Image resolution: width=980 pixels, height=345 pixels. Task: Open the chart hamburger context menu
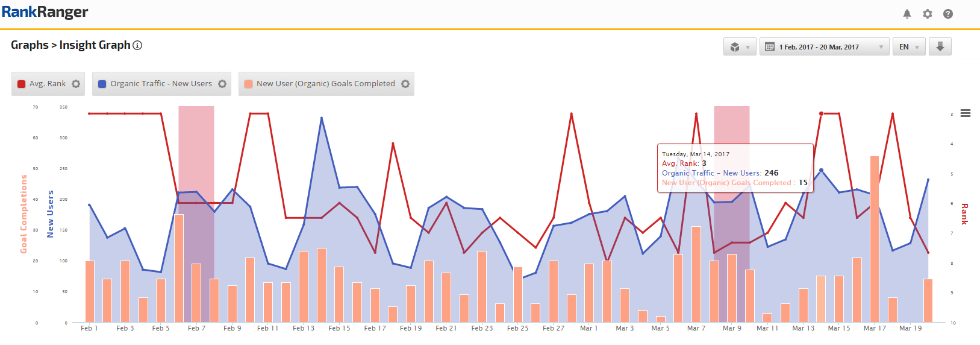pyautogui.click(x=965, y=113)
